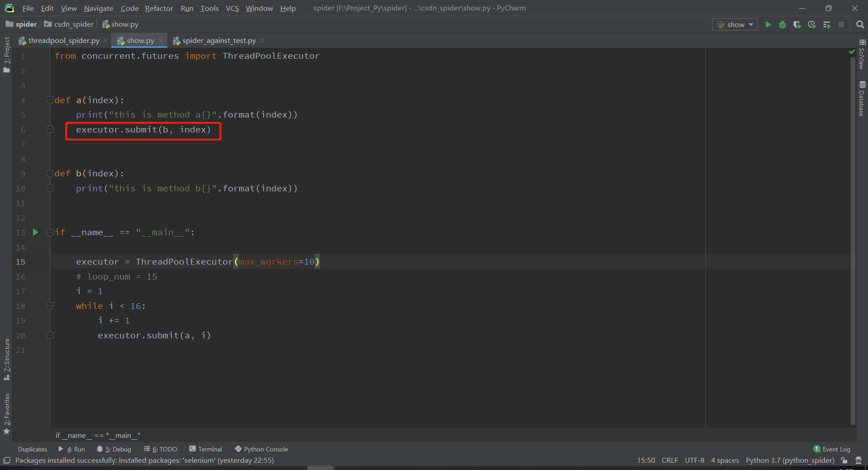This screenshot has width=868, height=470.
Task: Change UTF-8 file encoding in status bar
Action: coord(694,461)
